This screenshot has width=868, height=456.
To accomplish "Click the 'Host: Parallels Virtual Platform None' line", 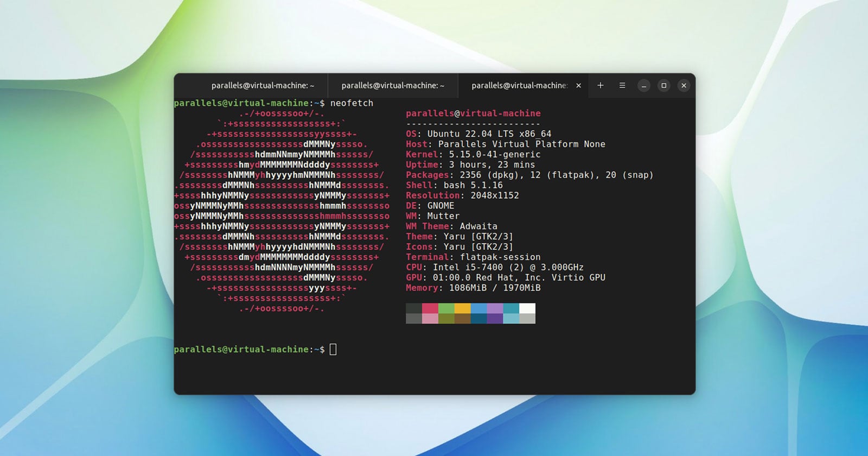I will point(506,144).
